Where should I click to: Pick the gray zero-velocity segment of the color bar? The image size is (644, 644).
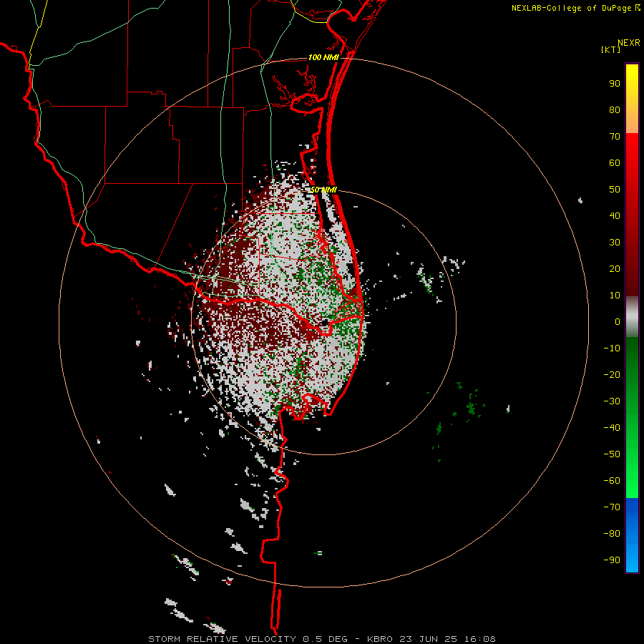[x=632, y=317]
